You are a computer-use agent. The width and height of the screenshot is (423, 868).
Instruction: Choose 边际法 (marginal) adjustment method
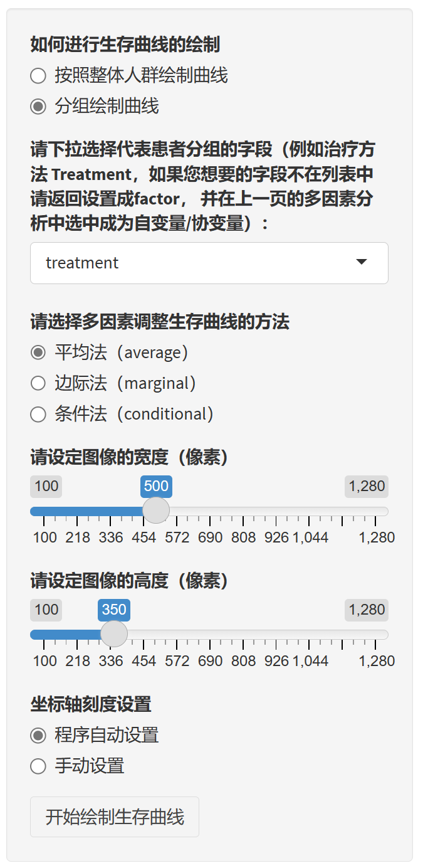38,383
